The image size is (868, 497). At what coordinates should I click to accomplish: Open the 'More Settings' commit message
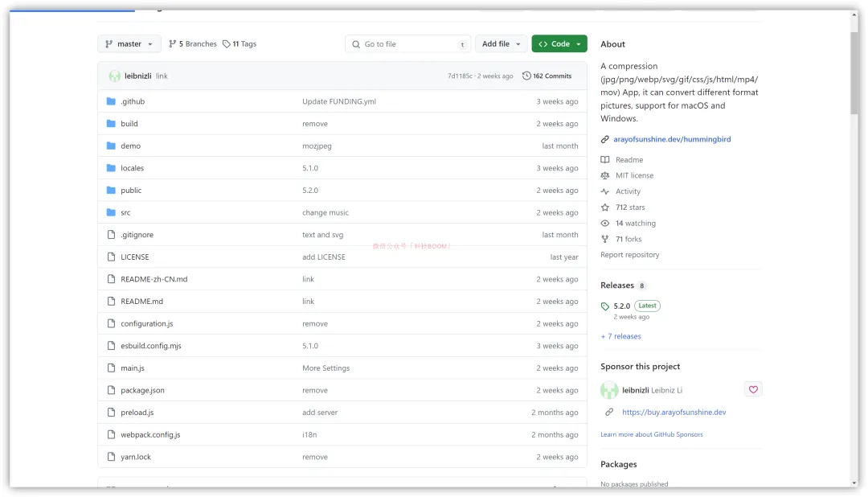click(x=326, y=368)
